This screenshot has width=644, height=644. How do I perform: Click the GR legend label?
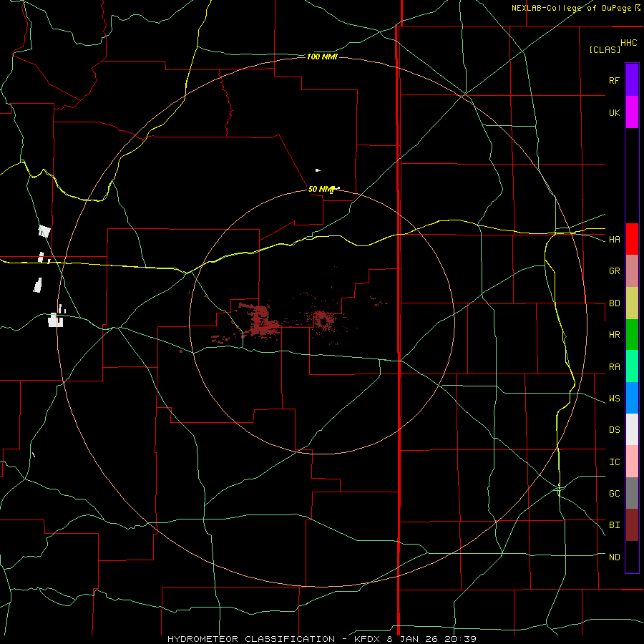pyautogui.click(x=614, y=271)
